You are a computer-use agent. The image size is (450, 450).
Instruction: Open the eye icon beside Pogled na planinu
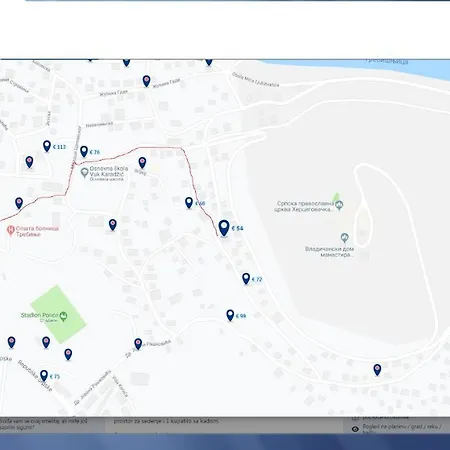355,429
